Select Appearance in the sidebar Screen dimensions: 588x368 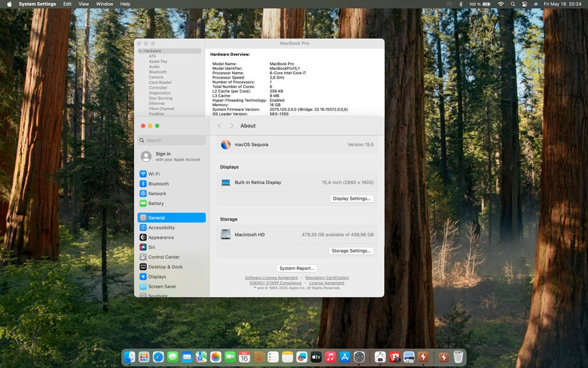(x=160, y=237)
